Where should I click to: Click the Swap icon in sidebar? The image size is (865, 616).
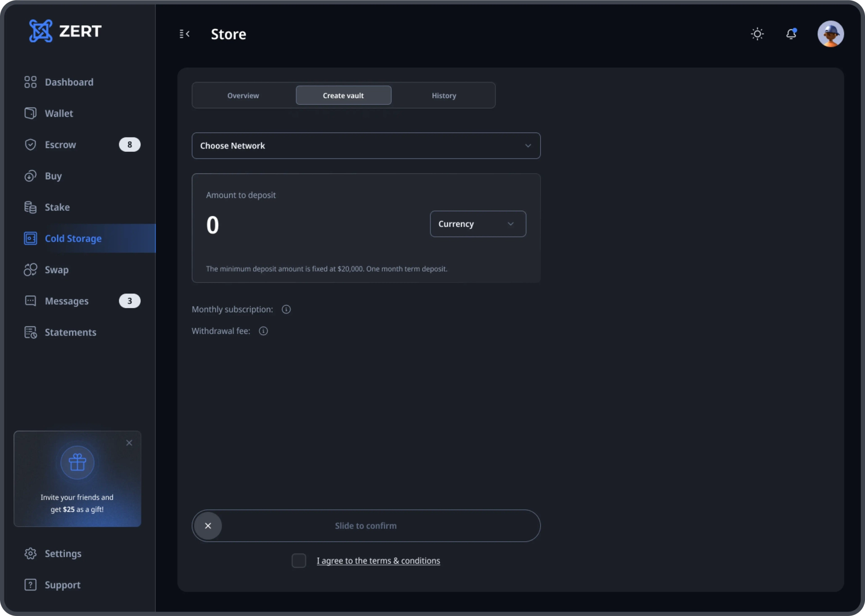click(x=30, y=270)
